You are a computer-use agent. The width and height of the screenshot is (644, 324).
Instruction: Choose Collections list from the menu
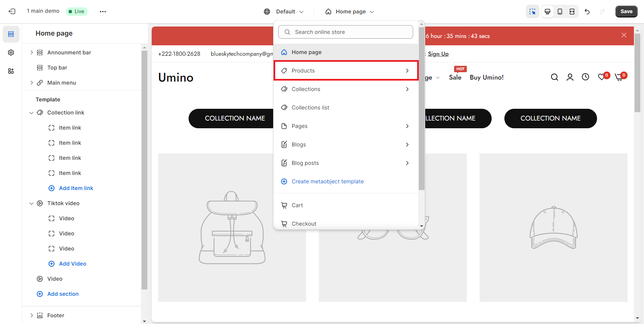pyautogui.click(x=310, y=107)
